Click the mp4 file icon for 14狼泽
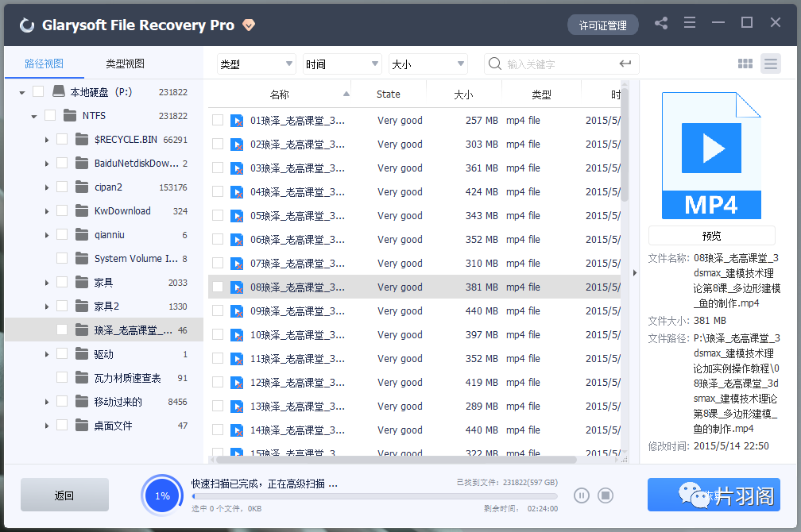 coord(237,430)
